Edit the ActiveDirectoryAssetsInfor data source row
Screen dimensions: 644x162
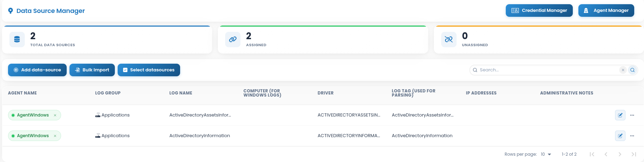(x=620, y=115)
